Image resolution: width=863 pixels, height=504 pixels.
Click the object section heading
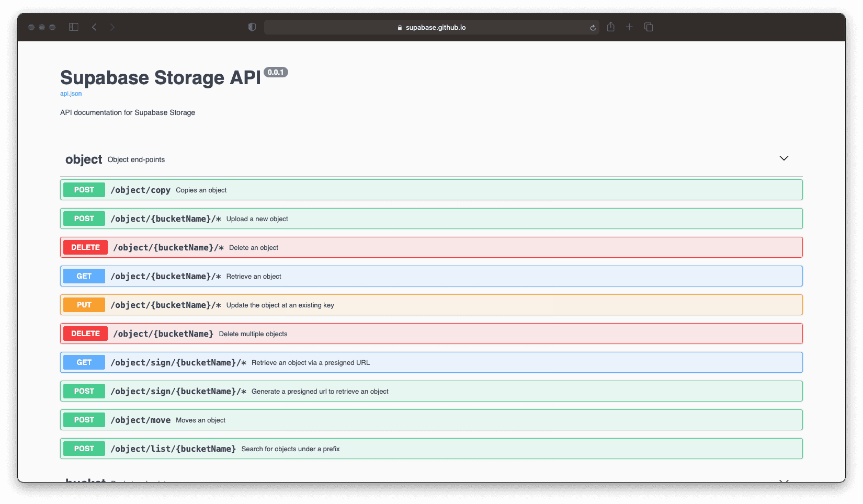(x=84, y=159)
